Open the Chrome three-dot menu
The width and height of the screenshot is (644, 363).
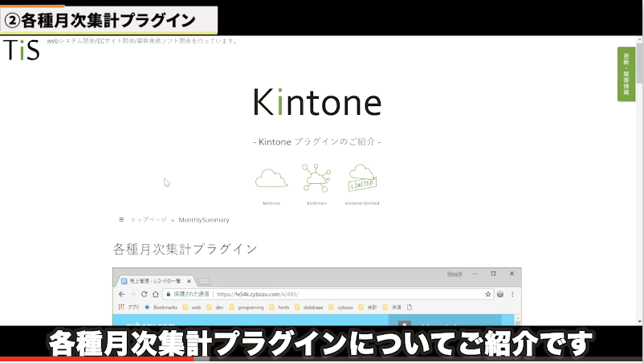513,295
